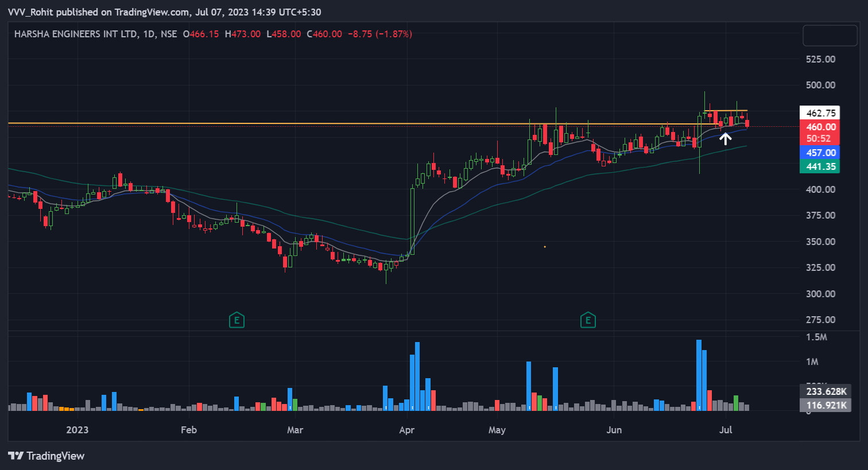Click the earnings E icon below the March candles
The image size is (868, 470).
coord(237,320)
